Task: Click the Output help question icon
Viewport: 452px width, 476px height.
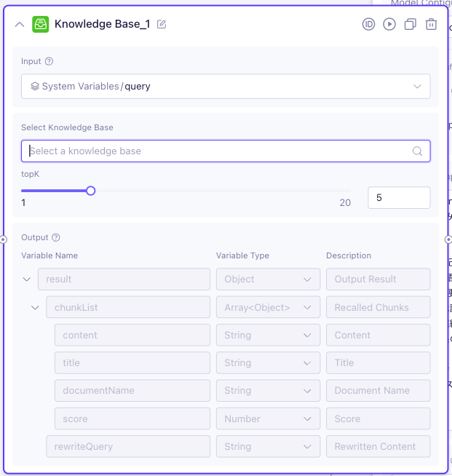Action: pos(56,237)
